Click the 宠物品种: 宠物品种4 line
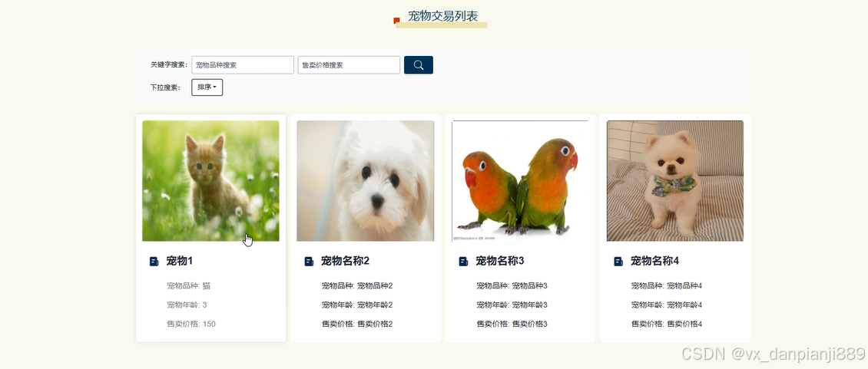The width and height of the screenshot is (868, 369). click(667, 286)
